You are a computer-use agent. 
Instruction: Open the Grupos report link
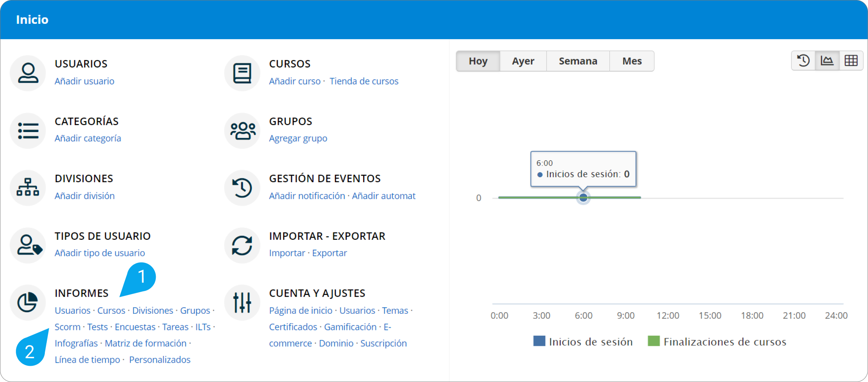[195, 310]
